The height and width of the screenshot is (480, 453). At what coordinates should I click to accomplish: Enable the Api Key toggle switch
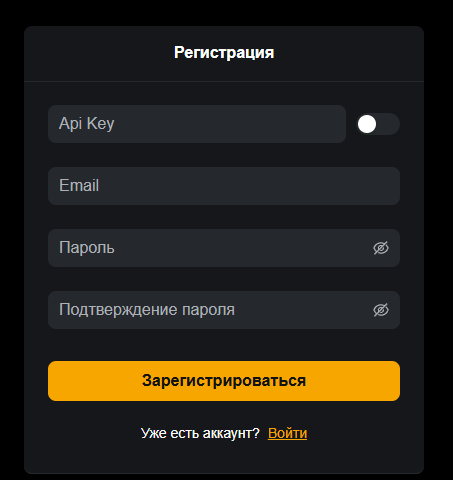tap(378, 124)
